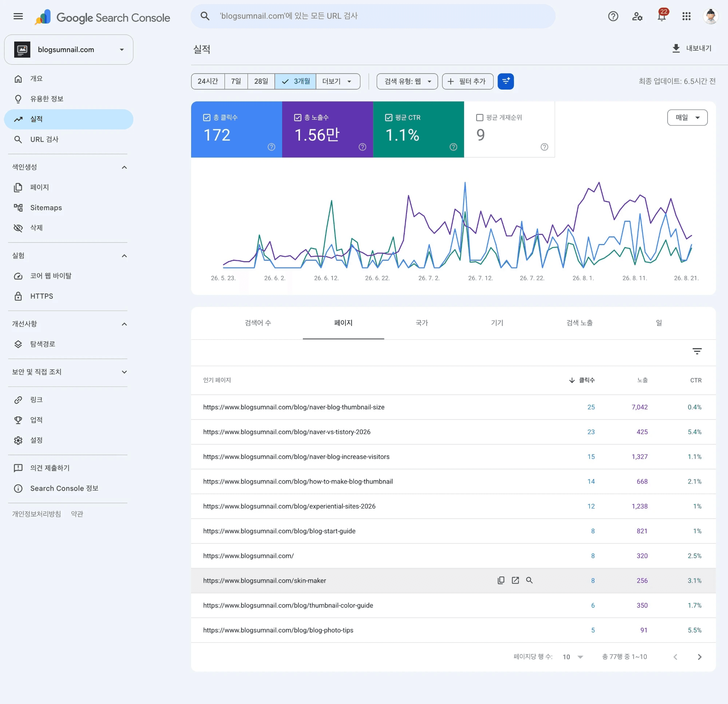
Task: Open the notifications bell with 22 badge
Action: coord(662,16)
